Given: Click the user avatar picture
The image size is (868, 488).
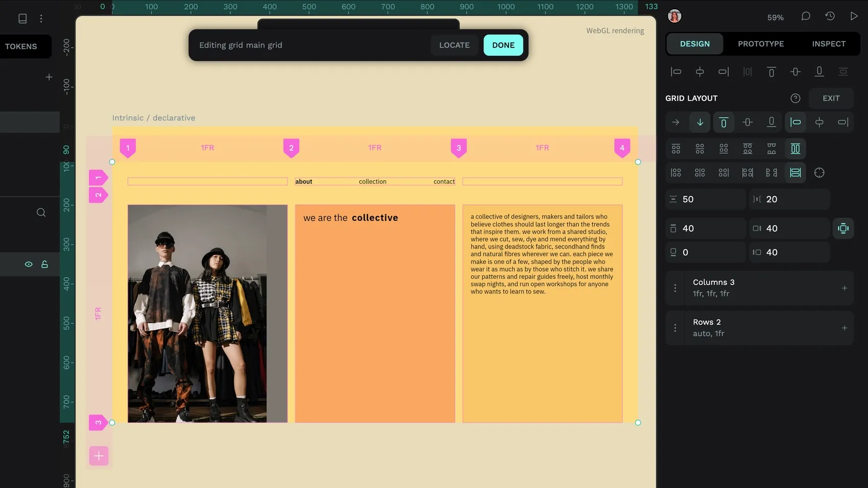Looking at the screenshot, I should (674, 16).
